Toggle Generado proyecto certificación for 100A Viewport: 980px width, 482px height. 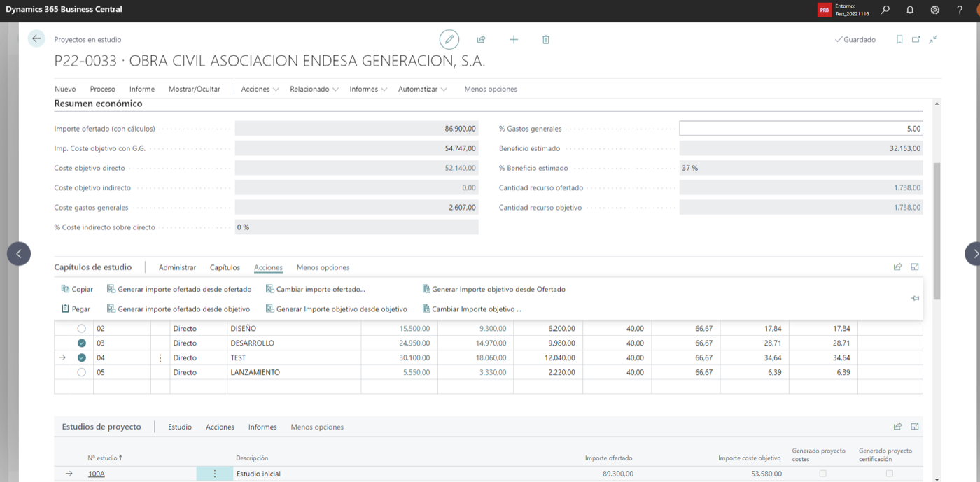pyautogui.click(x=889, y=474)
